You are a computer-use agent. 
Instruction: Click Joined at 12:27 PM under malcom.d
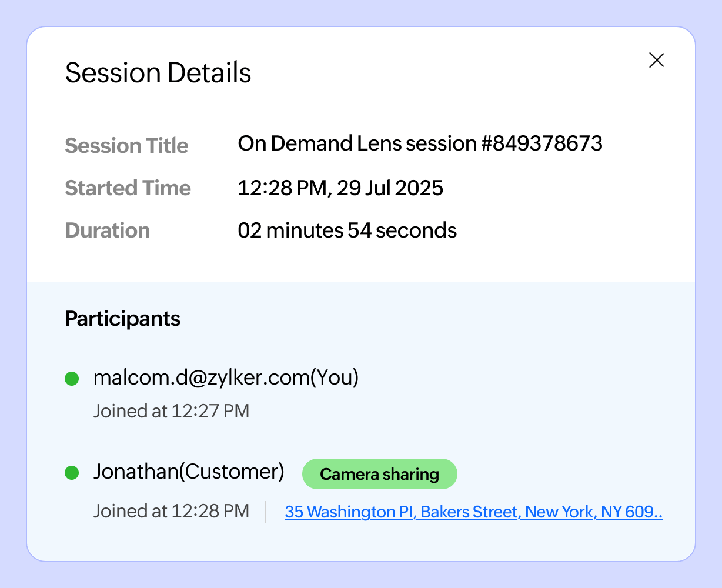pos(171,411)
